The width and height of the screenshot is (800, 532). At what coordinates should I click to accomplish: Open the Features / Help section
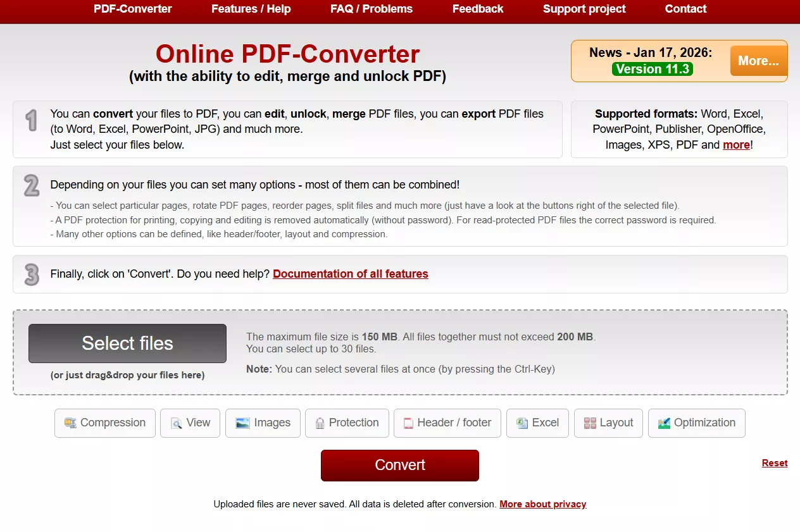click(251, 9)
